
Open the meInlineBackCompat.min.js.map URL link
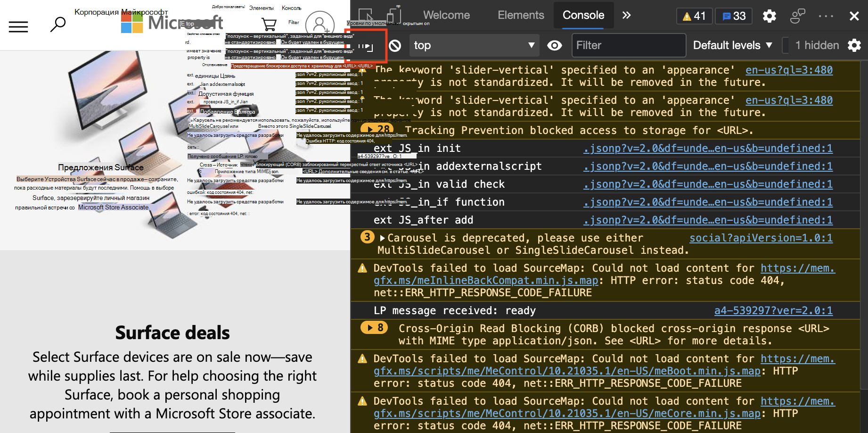pos(486,280)
